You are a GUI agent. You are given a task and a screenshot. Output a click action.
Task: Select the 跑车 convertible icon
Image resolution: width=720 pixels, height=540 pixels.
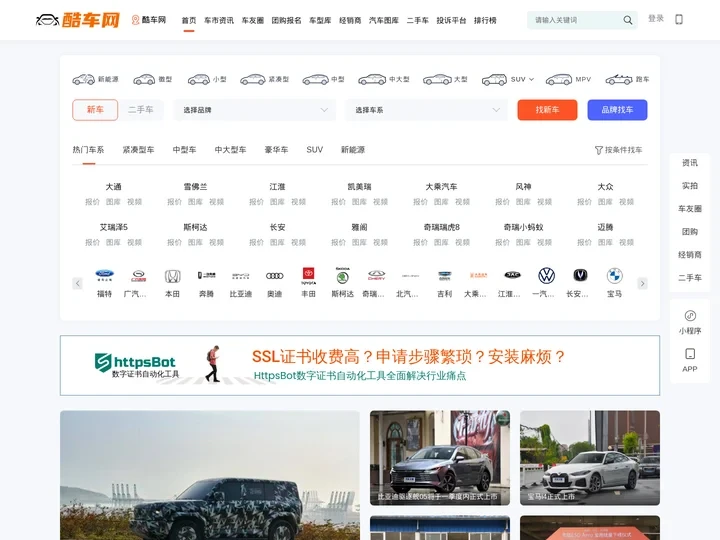point(619,79)
